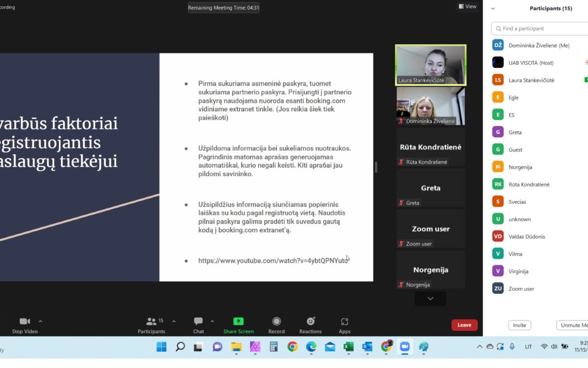588x368 pixels.
Task: Click the Stop Video camera icon
Action: point(24,322)
